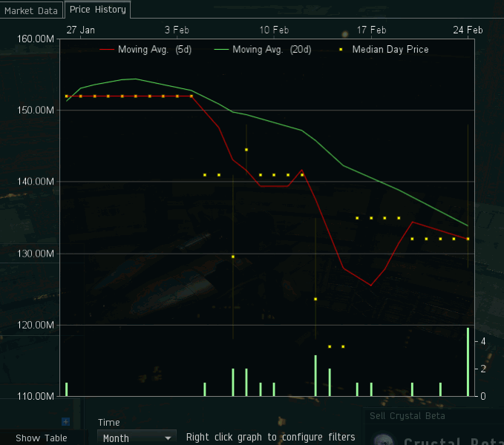Click the volume axis label 2
This screenshot has width=504, height=445.
482,369
